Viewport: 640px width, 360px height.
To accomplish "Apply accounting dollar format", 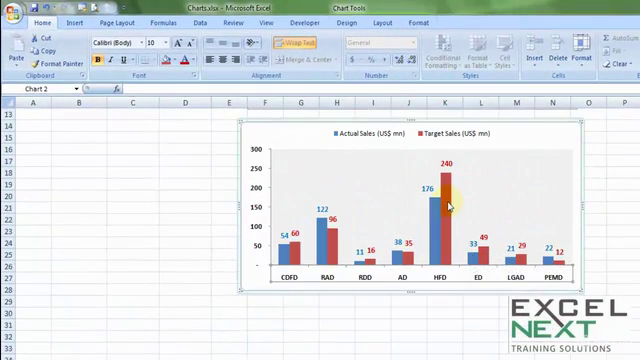I will coord(352,60).
